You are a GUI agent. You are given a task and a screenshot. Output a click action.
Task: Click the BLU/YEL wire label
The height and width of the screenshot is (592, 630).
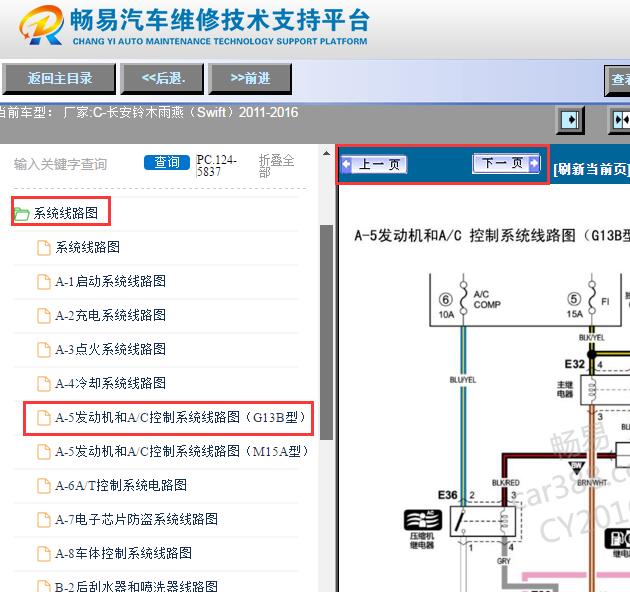463,380
